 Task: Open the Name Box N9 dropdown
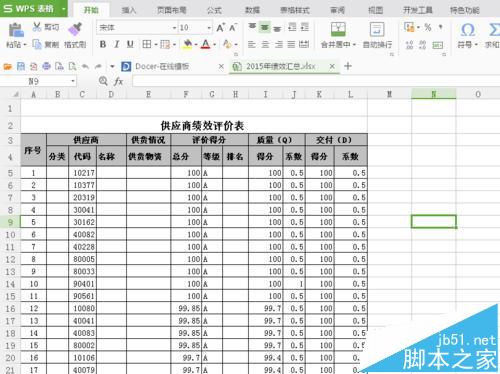[73, 81]
